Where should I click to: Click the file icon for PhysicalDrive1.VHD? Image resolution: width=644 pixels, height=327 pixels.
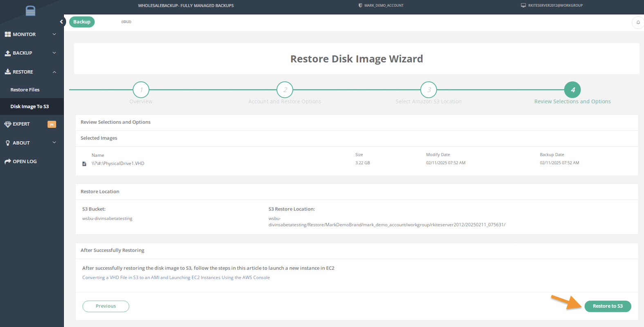(84, 164)
